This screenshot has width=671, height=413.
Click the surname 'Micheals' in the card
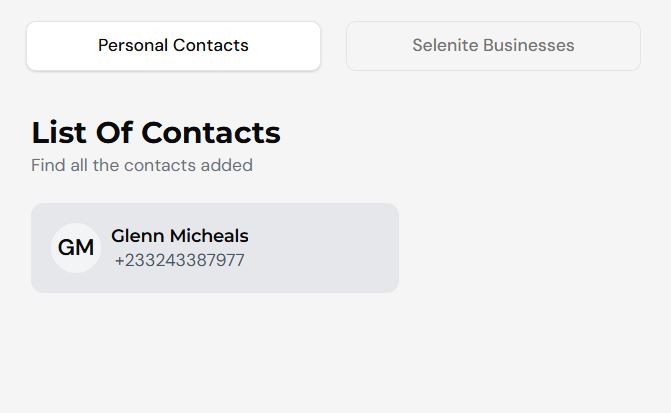point(209,236)
